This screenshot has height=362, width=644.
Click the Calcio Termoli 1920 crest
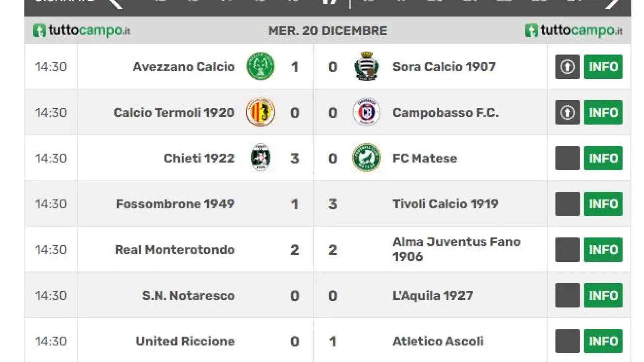(x=261, y=112)
